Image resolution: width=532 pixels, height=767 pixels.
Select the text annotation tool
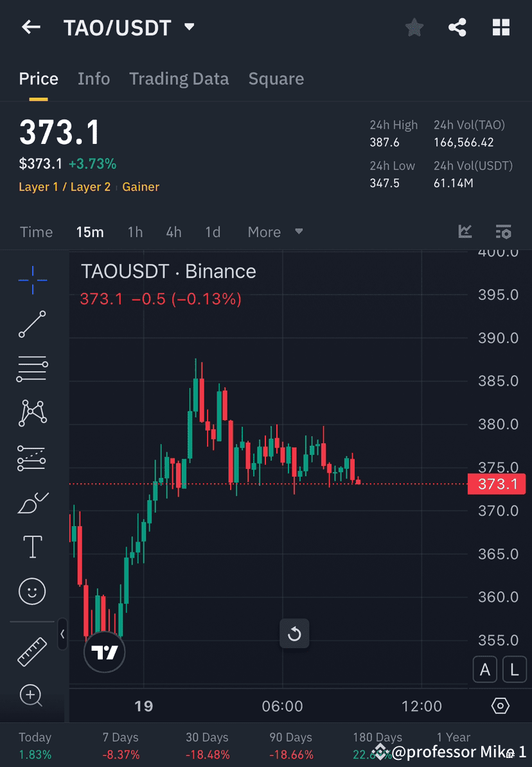coord(32,547)
